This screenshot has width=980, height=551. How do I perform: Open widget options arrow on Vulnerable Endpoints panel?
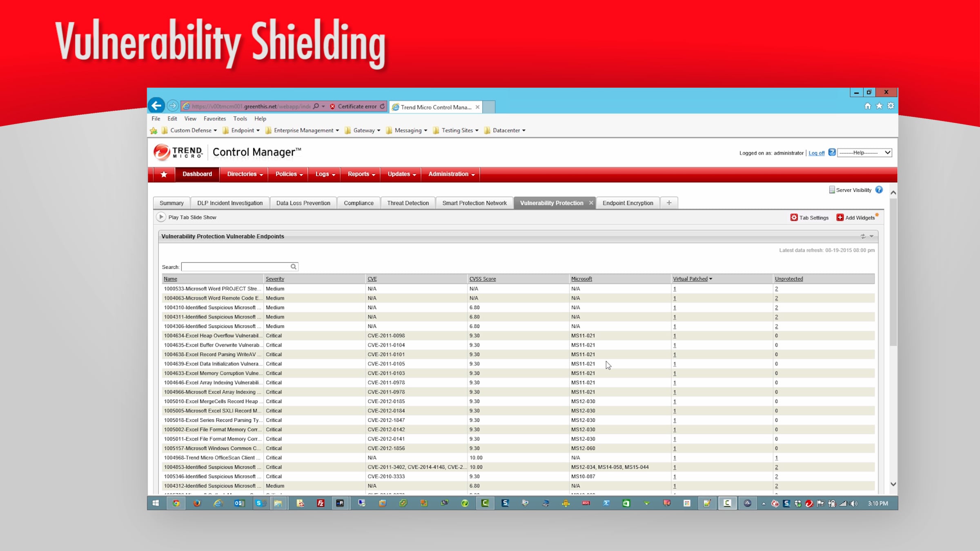(871, 236)
